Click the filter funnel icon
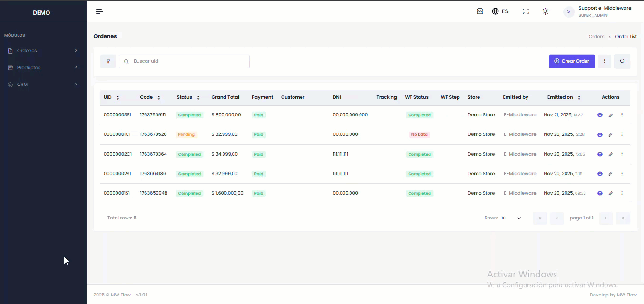644x304 pixels. (108, 61)
